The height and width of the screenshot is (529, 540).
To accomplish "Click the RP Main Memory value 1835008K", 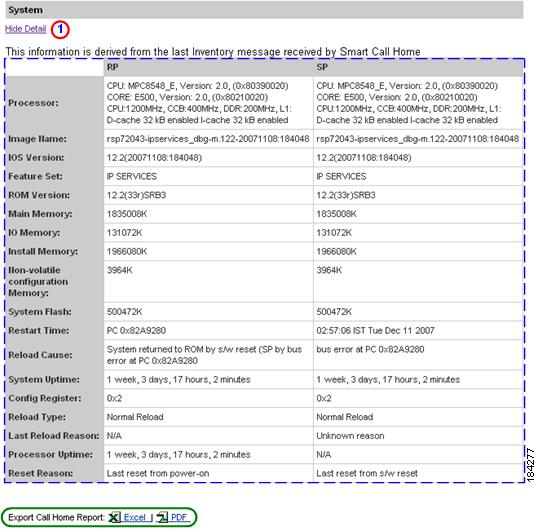I will [x=127, y=214].
